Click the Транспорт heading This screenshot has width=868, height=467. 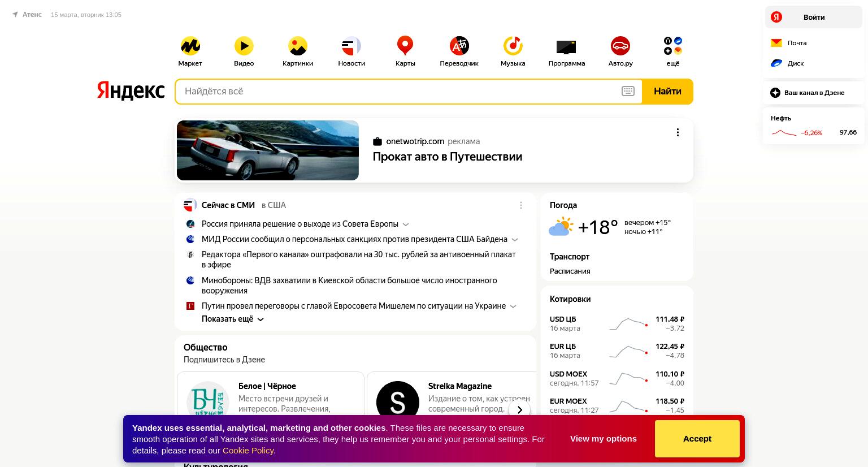coord(570,257)
